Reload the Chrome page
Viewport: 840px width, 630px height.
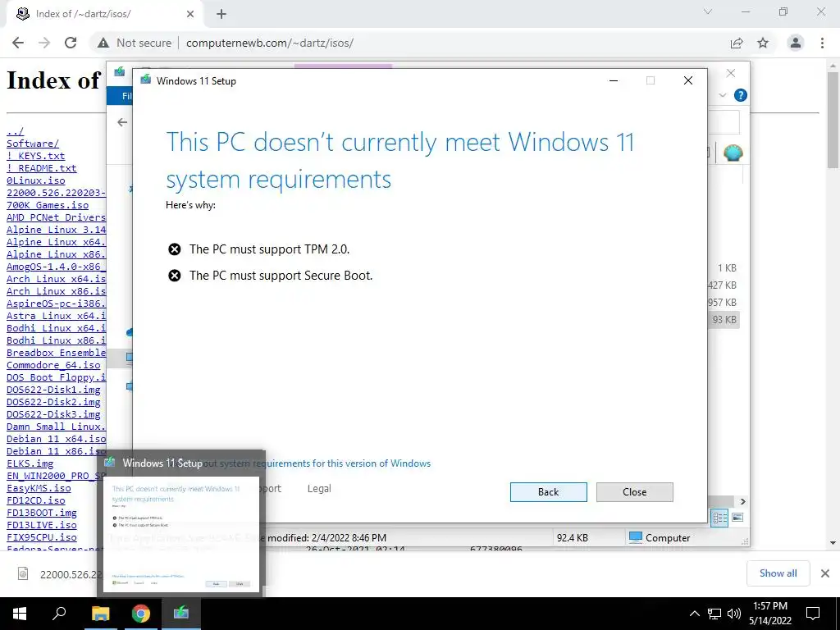(x=71, y=43)
